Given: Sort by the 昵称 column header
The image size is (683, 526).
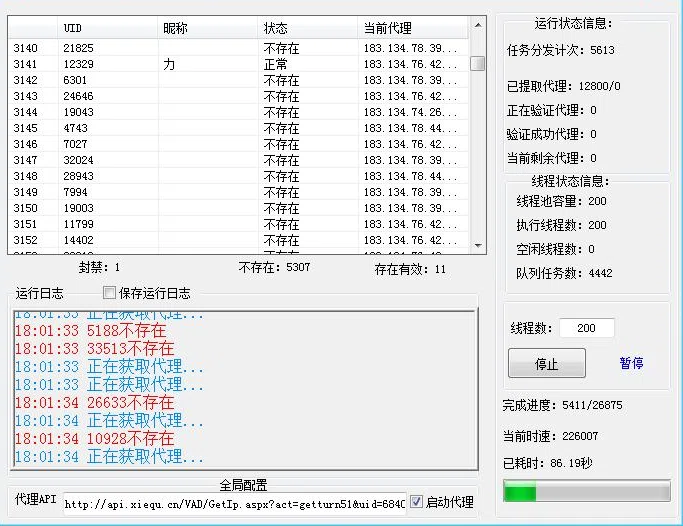Looking at the screenshot, I should coord(207,28).
